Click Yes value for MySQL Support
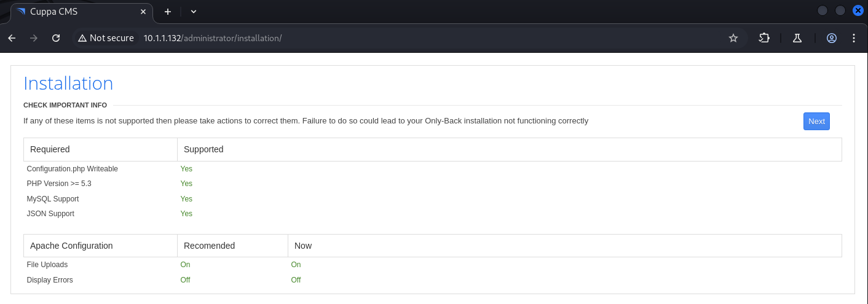This screenshot has width=868, height=304. pos(186,199)
